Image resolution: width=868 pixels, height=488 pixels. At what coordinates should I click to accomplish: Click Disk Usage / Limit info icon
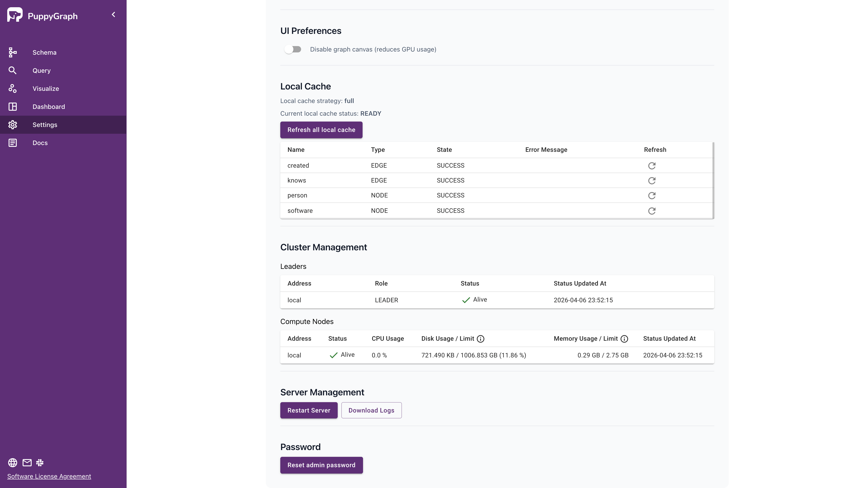(481, 339)
